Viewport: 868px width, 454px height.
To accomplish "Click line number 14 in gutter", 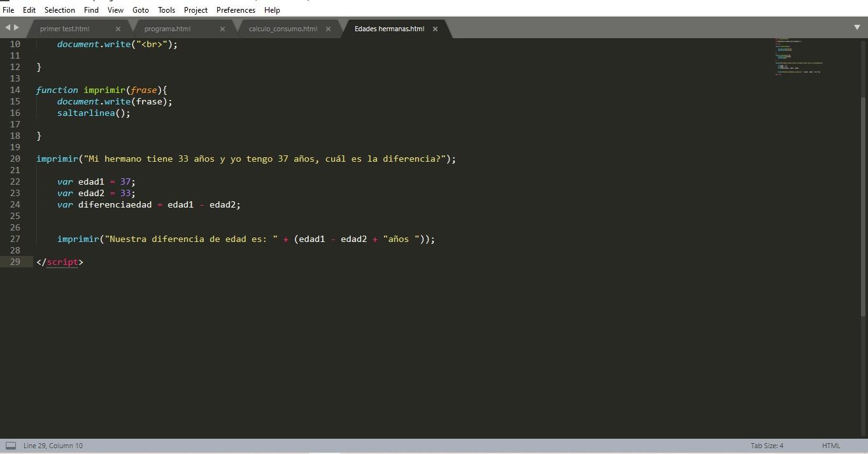I will [15, 90].
